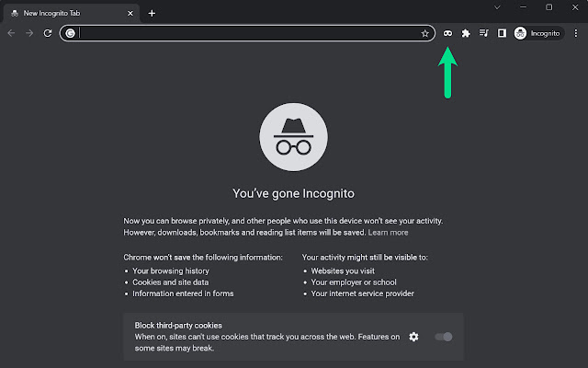Click the back navigation arrow

coord(11,33)
